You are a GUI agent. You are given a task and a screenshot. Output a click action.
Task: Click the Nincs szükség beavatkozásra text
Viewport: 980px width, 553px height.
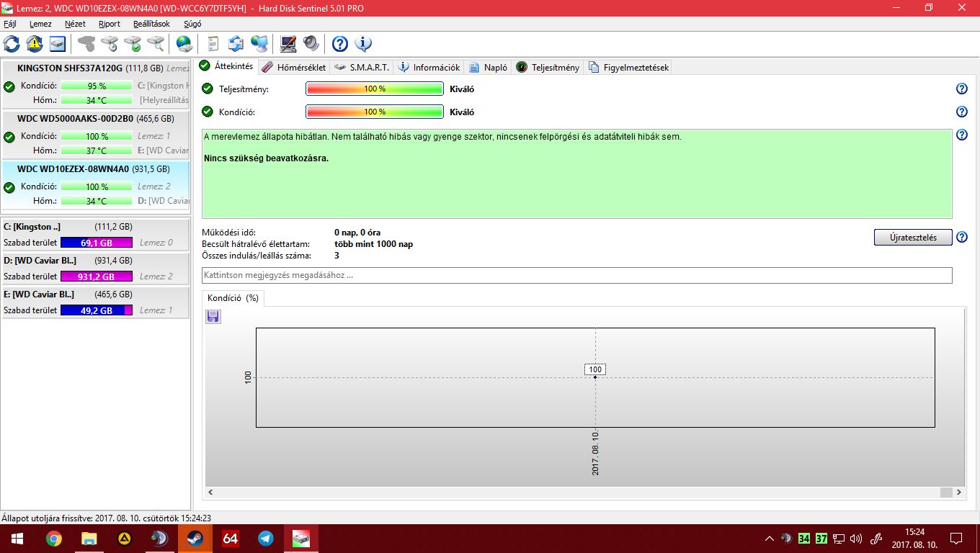tap(266, 158)
